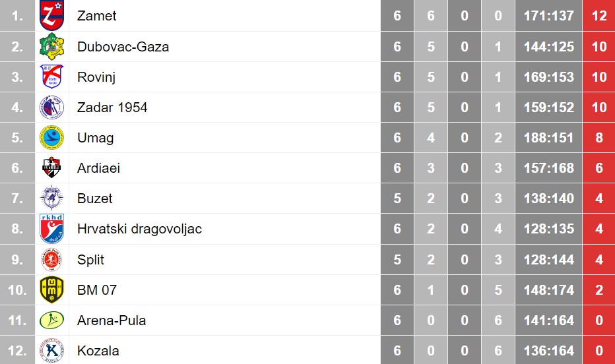This screenshot has width=615, height=364.
Task: Click the Rovinj team logo
Action: 51,77
